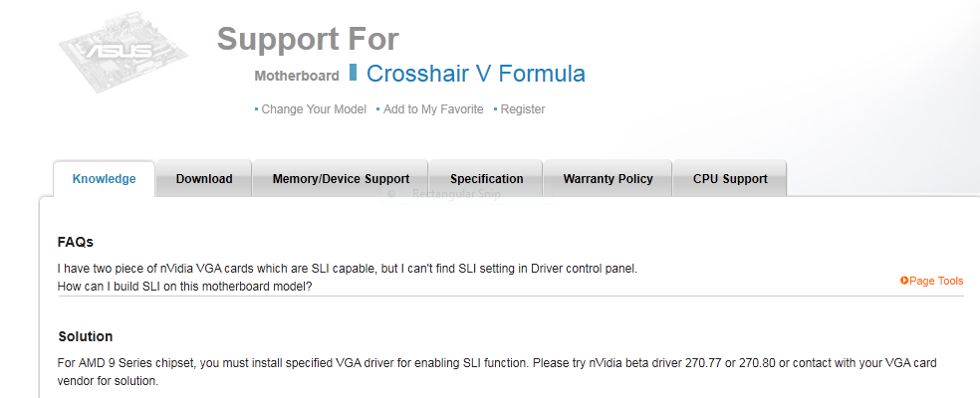Click the square bullet before Change Your Model
This screenshot has width=980, height=398.
click(x=256, y=109)
